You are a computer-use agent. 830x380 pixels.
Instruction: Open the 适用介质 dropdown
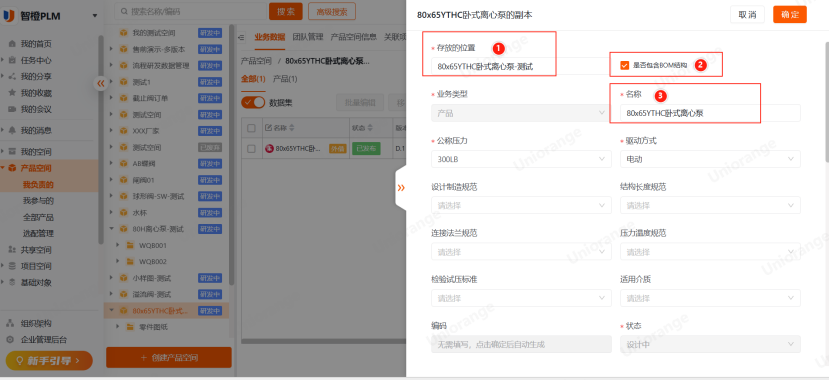coord(710,298)
